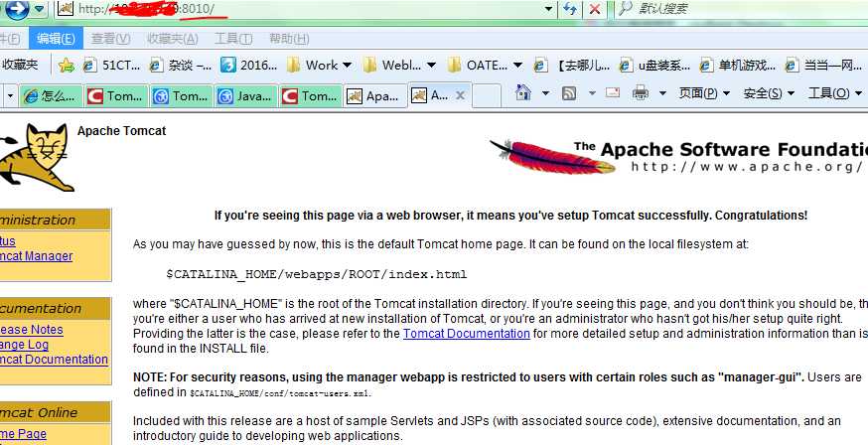This screenshot has height=445, width=868.
Task: Open the tab list dropdown arrow
Action: (9, 95)
